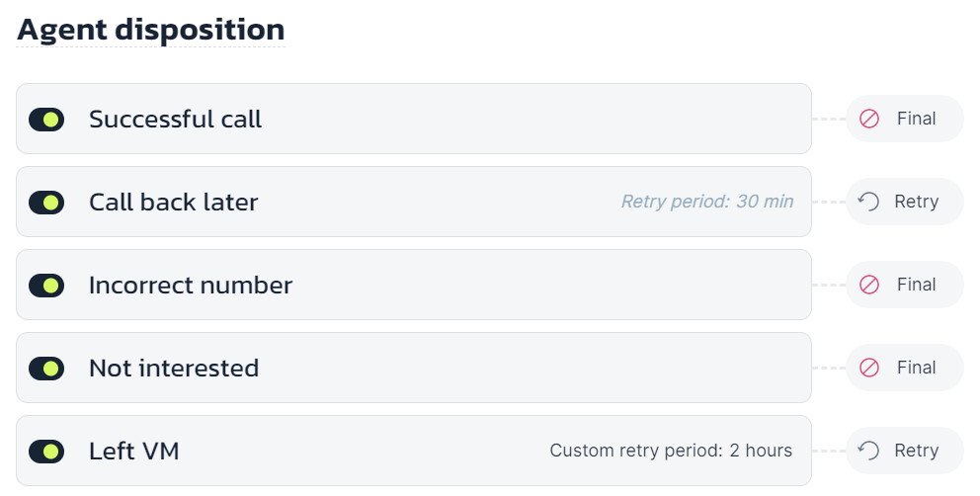Click the Final icon beside Incorrect number

pos(869,285)
